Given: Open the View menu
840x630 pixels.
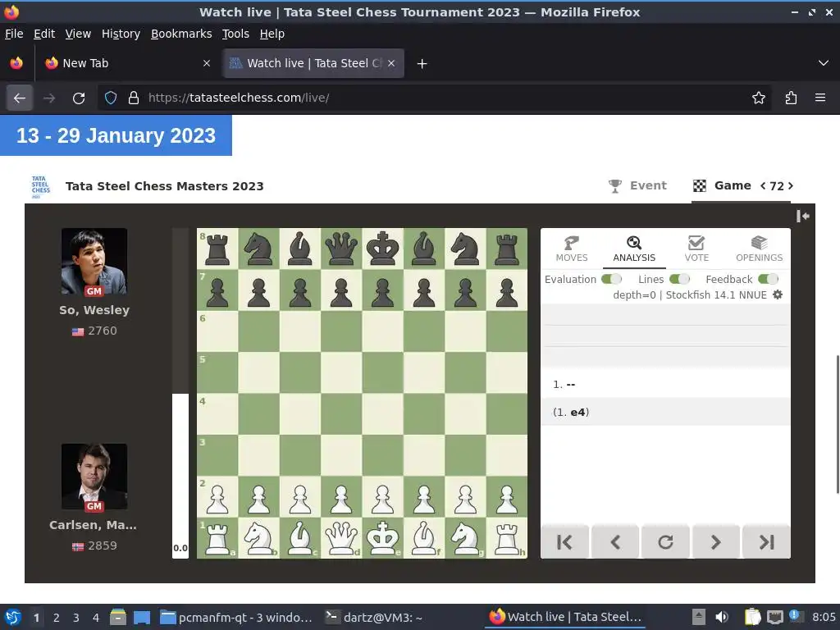Looking at the screenshot, I should coord(78,34).
